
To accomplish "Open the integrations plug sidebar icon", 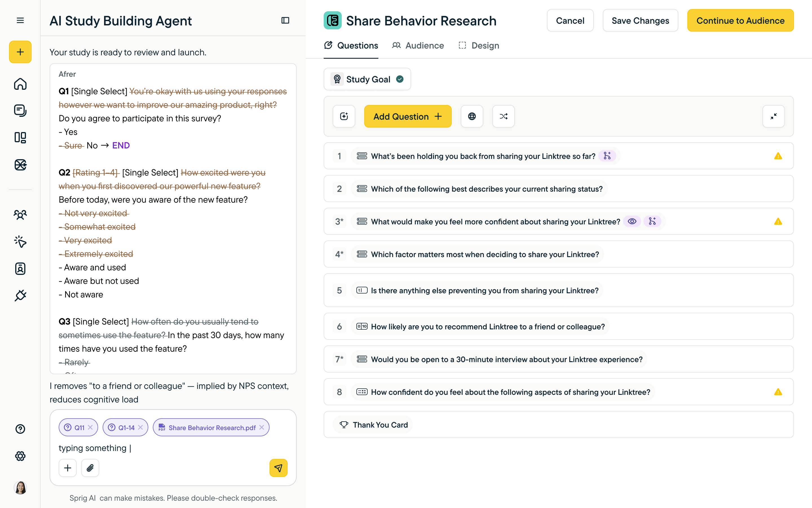I will pos(20,296).
